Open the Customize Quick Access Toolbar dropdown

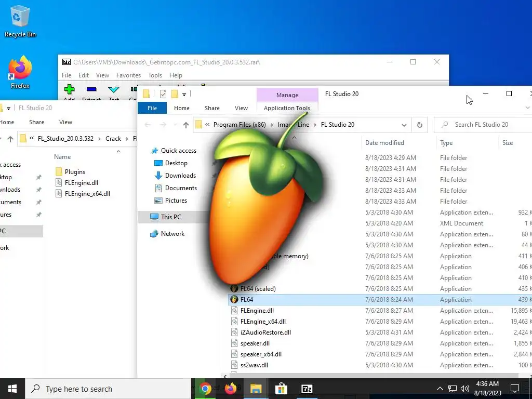tap(184, 95)
